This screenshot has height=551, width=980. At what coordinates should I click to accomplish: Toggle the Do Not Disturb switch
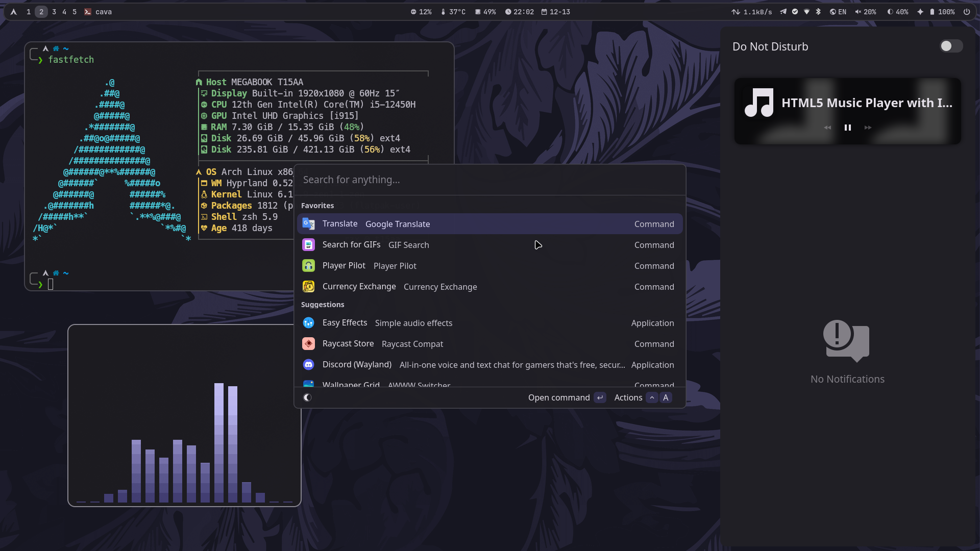tap(951, 46)
